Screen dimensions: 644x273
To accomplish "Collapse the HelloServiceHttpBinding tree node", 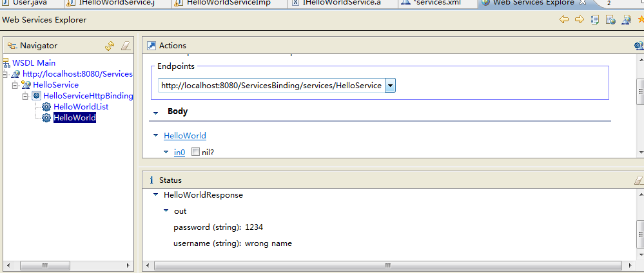I will (26, 96).
